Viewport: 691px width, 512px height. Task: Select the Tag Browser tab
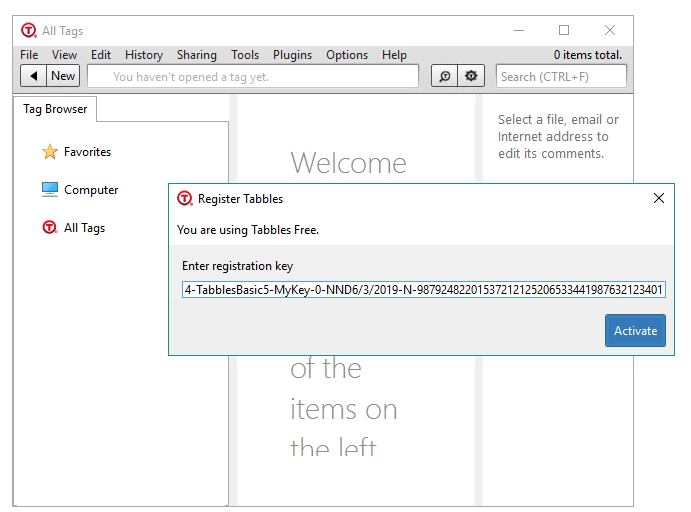tap(55, 109)
